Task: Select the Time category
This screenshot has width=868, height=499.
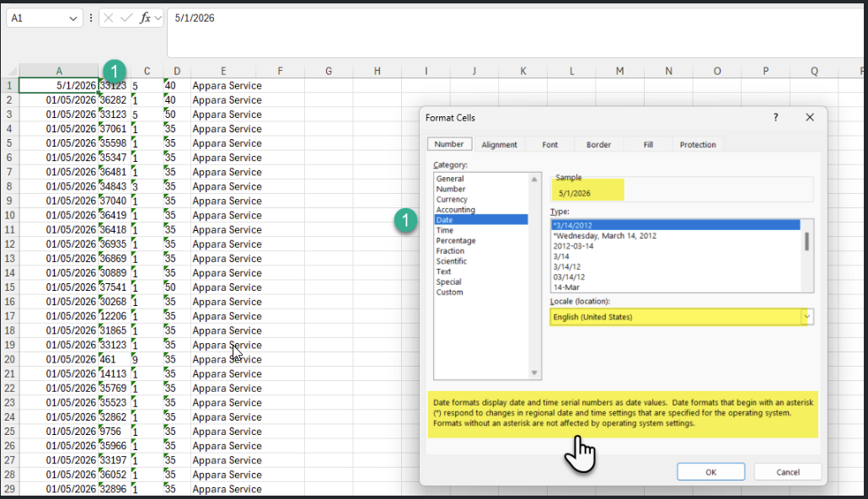Action: [444, 230]
